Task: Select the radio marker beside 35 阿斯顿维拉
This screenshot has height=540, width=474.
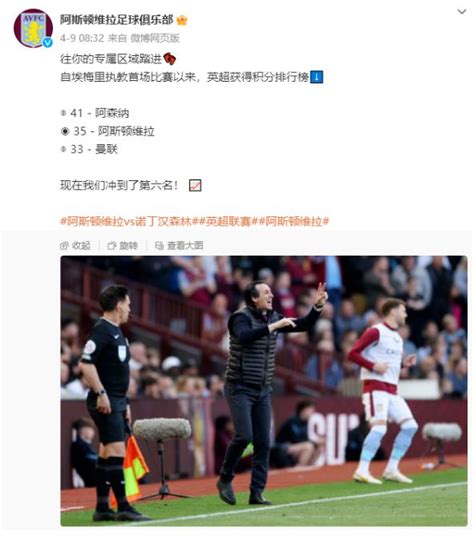Action: click(65, 131)
